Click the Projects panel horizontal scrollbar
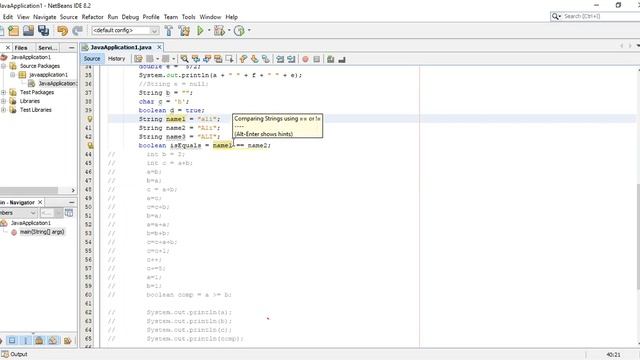 [x=29, y=191]
